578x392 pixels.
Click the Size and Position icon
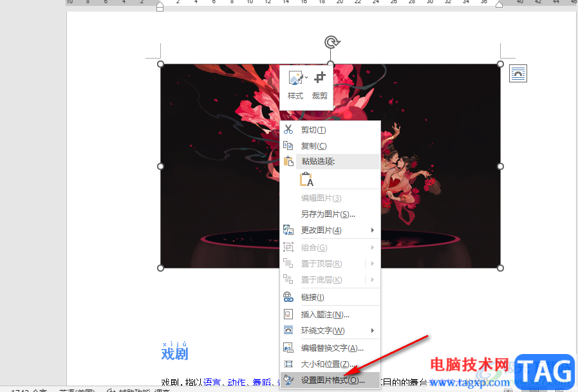tap(288, 364)
